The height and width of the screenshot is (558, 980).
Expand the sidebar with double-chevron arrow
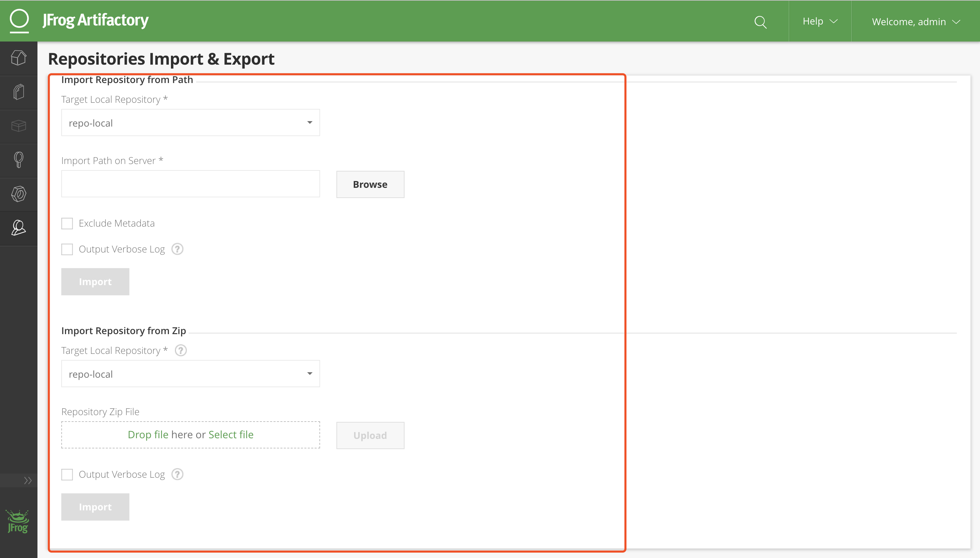(28, 480)
